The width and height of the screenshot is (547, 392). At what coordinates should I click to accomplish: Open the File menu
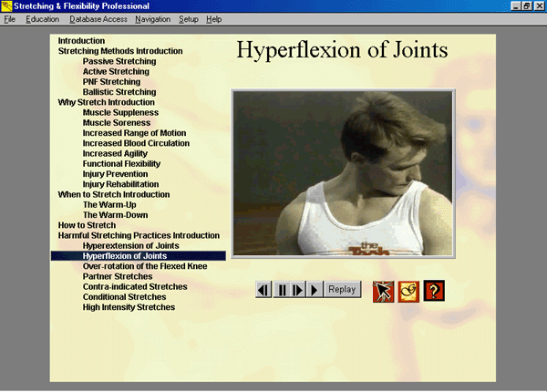click(9, 19)
